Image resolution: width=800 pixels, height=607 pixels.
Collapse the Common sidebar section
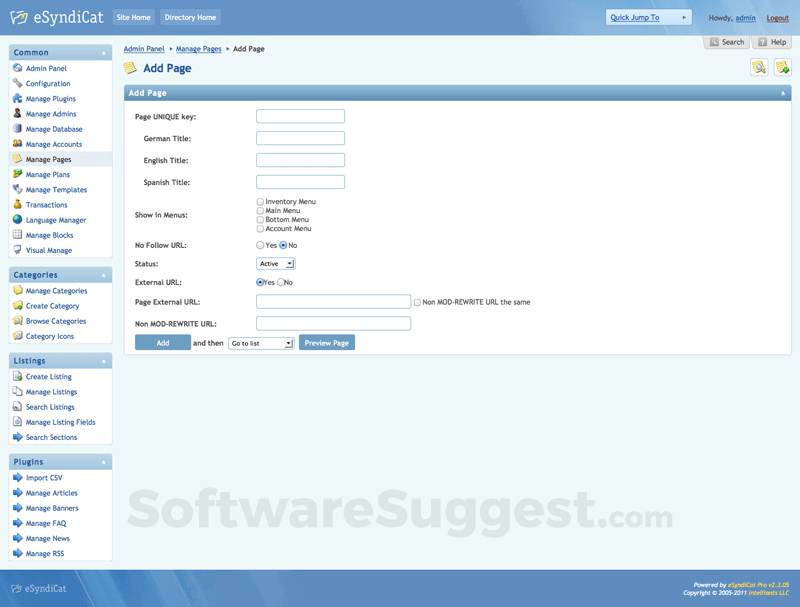(x=104, y=53)
